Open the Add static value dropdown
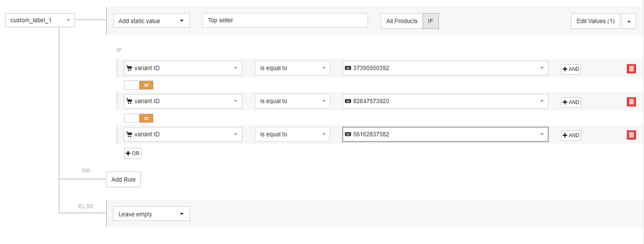Image resolution: width=644 pixels, height=244 pixels. pos(151,21)
